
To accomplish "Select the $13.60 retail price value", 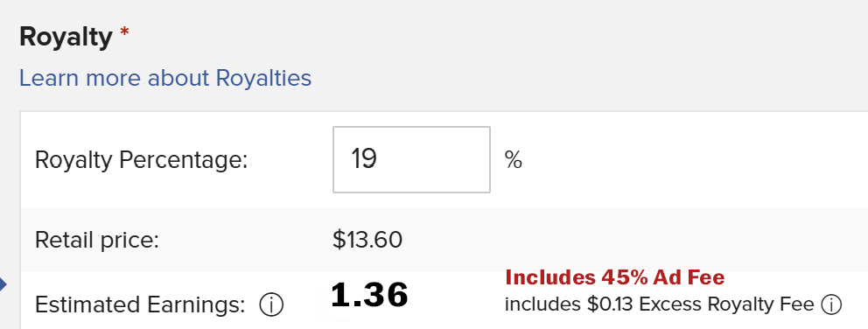I will [x=367, y=241].
